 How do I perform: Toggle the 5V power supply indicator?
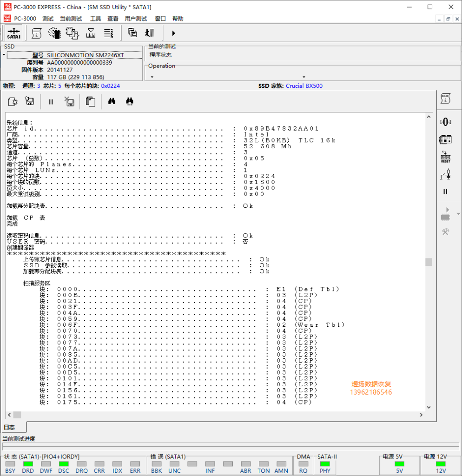coord(399,464)
